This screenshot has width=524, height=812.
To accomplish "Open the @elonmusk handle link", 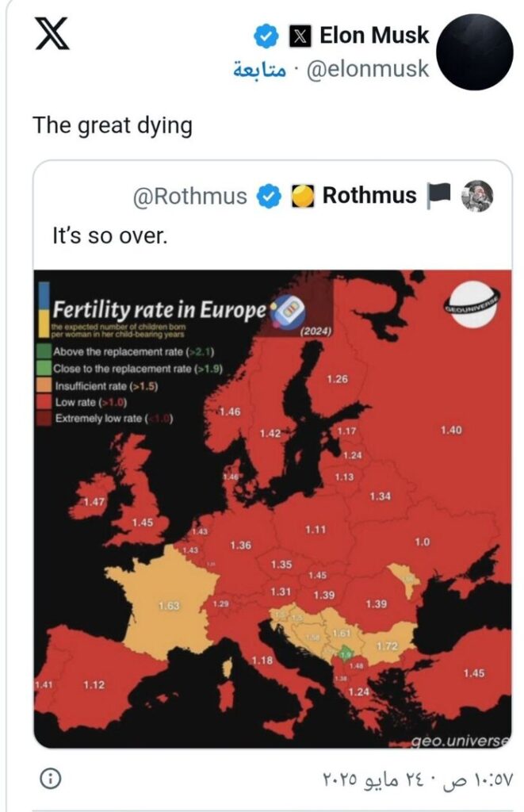I will point(368,69).
